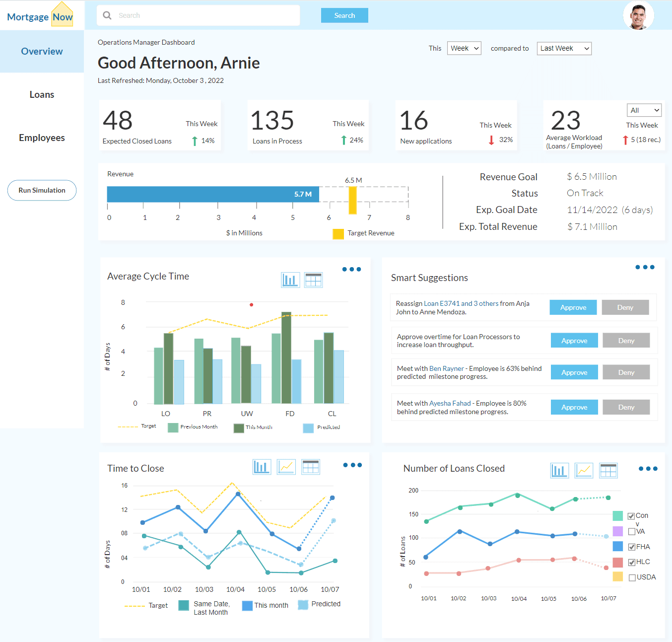Show Number of Loans Closed as table

click(608, 470)
